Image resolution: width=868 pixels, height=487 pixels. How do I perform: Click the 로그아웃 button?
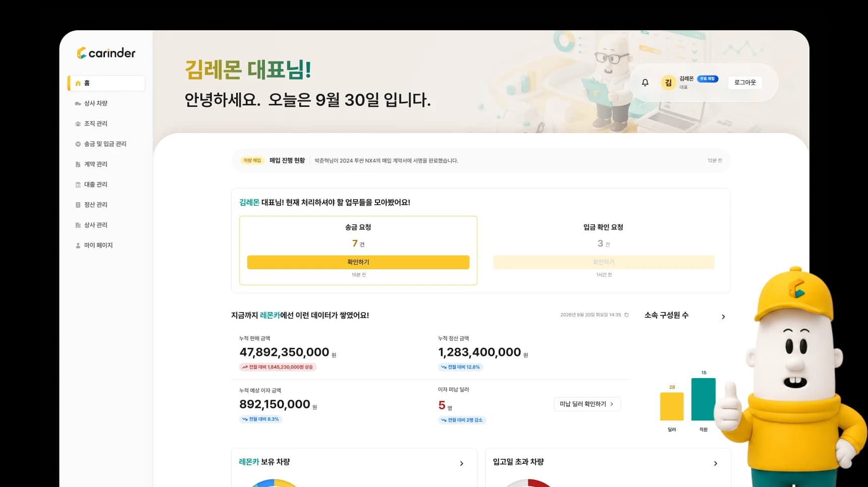pyautogui.click(x=745, y=83)
